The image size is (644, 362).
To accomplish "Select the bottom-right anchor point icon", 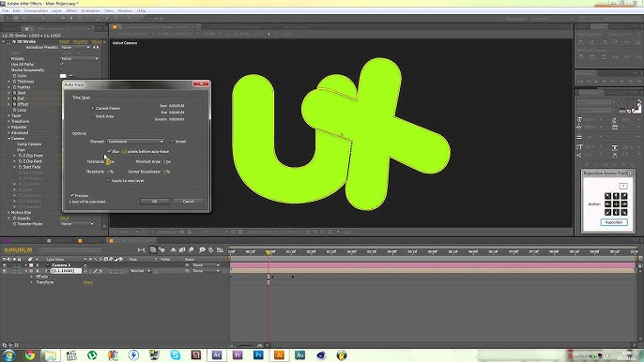I will 624,212.
